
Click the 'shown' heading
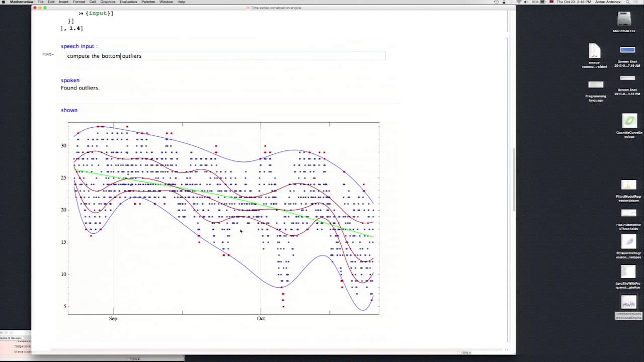click(69, 110)
